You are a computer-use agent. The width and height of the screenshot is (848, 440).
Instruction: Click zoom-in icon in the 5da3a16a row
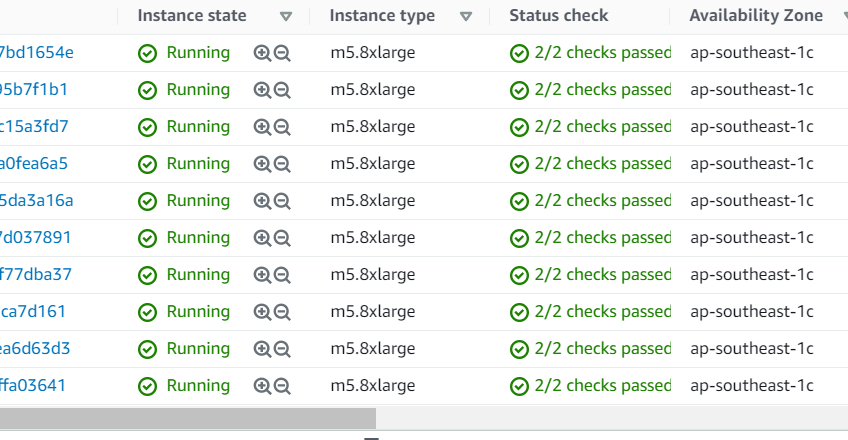[262, 201]
